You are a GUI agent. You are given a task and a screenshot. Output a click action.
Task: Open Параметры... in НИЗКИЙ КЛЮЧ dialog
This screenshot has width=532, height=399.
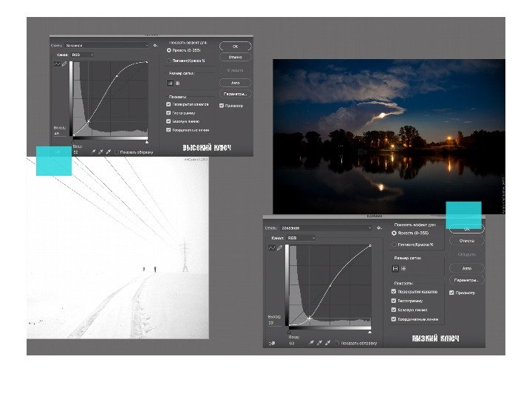coord(467,281)
